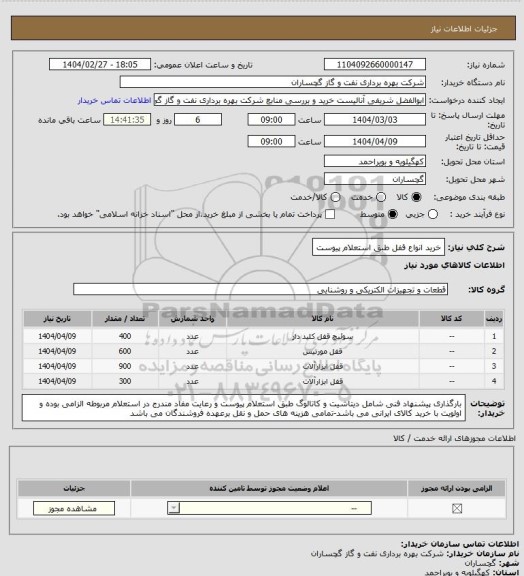Toggle the mandatory license checkbox

(x=457, y=508)
